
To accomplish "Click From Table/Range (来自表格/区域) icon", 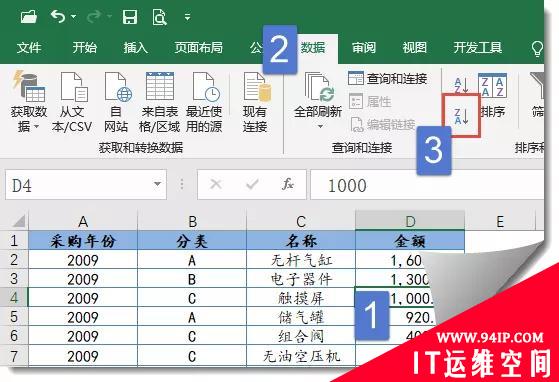I will coord(160,86).
